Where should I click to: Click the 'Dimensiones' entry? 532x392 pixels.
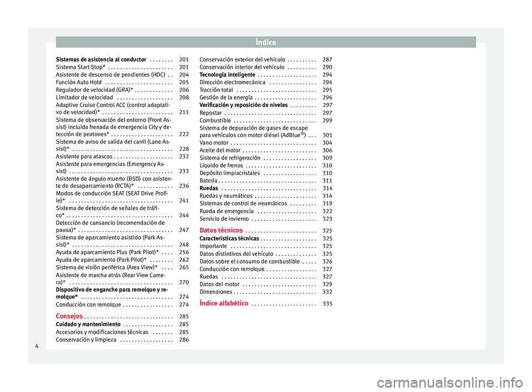216,292
